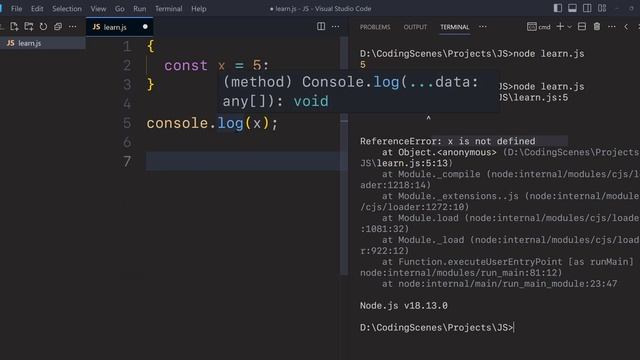640x360 pixels.
Task: Open the Terminal menu
Action: pyautogui.click(x=169, y=9)
